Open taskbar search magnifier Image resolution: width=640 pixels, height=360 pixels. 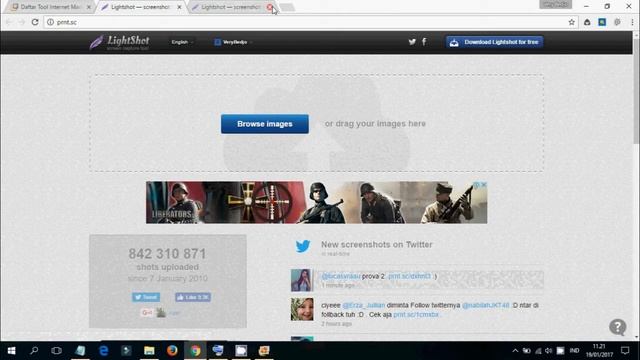[x=34, y=351]
